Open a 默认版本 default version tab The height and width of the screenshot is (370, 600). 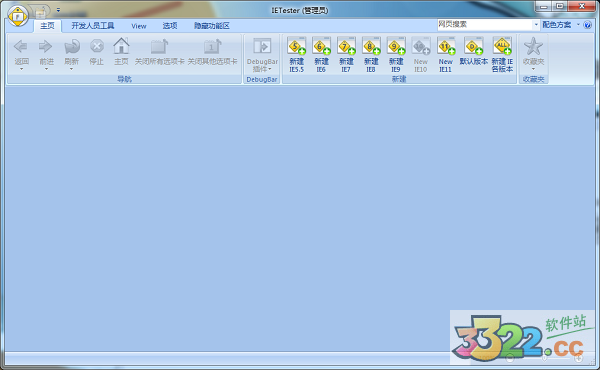coord(474,51)
